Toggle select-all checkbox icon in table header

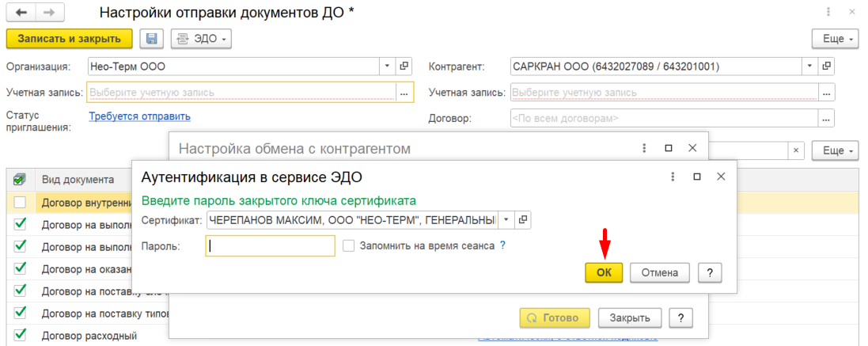click(x=19, y=180)
